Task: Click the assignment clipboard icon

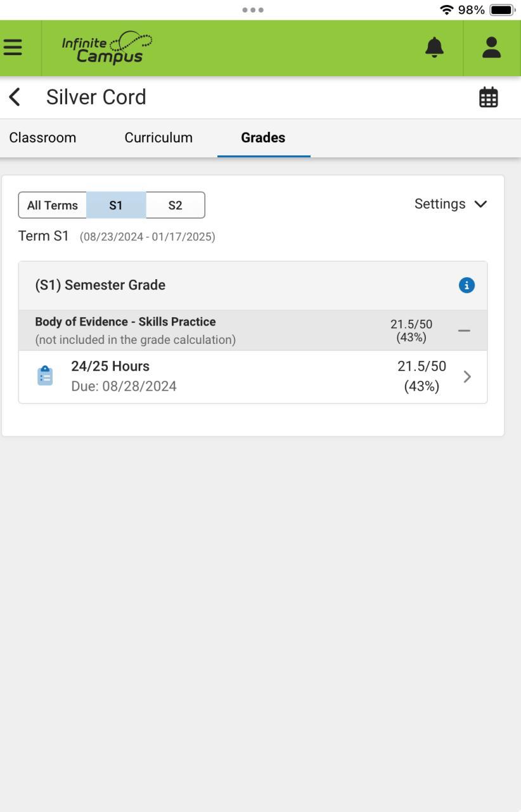Action: pyautogui.click(x=45, y=376)
